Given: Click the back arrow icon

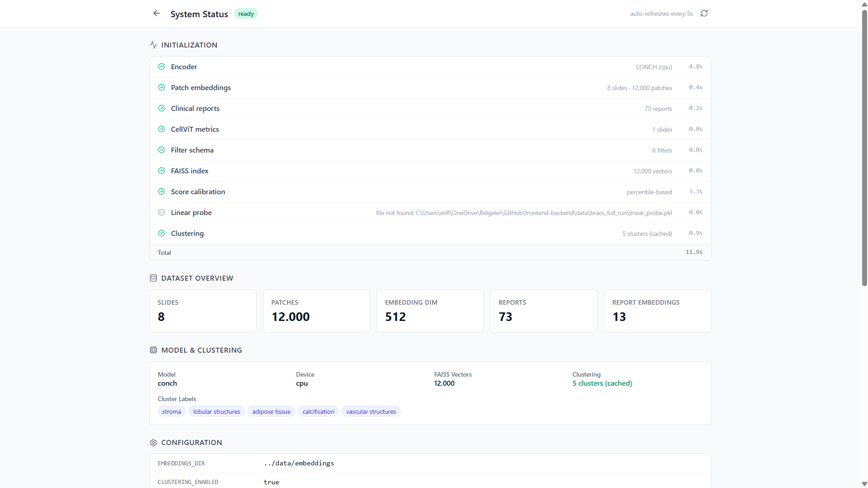Looking at the screenshot, I should (x=157, y=14).
